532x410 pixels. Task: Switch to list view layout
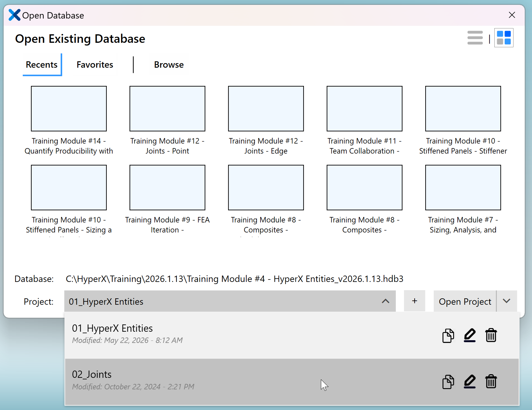pos(475,38)
